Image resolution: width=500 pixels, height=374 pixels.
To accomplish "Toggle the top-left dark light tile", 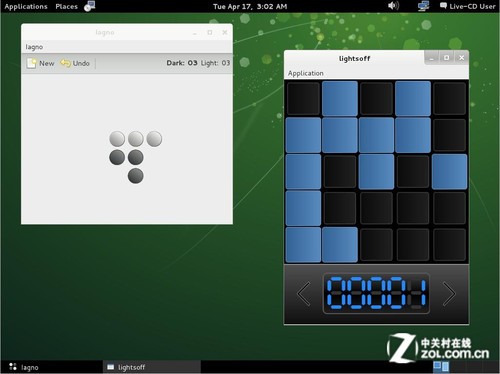I will tap(303, 99).
